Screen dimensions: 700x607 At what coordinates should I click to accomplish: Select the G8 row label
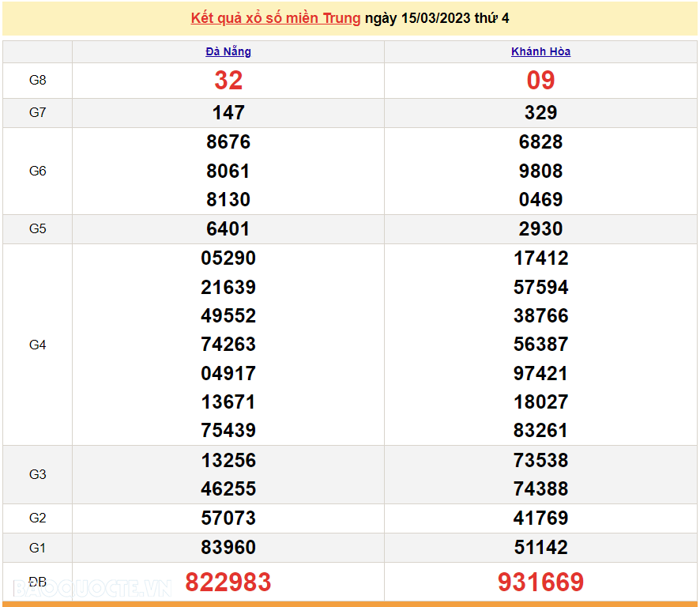click(38, 80)
